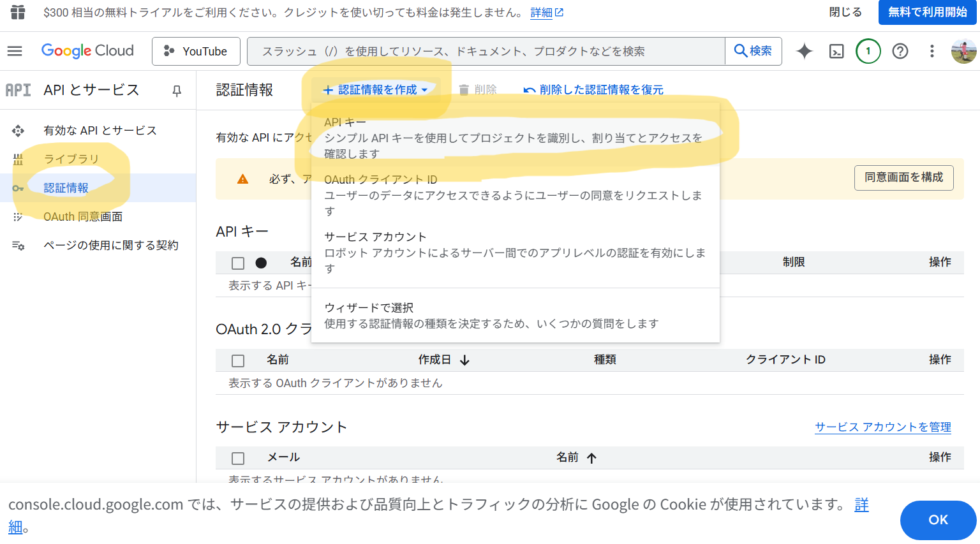The height and width of the screenshot is (544, 980).
Task: Sort OAuth clients by 作成日 arrow
Action: [x=464, y=360]
